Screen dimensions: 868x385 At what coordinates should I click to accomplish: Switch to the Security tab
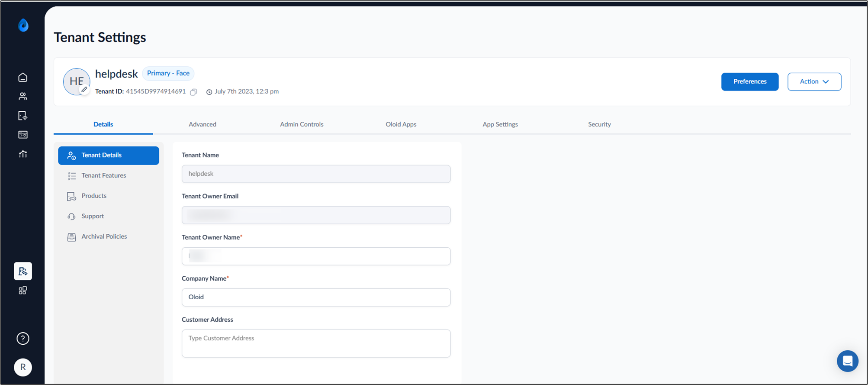tap(599, 124)
